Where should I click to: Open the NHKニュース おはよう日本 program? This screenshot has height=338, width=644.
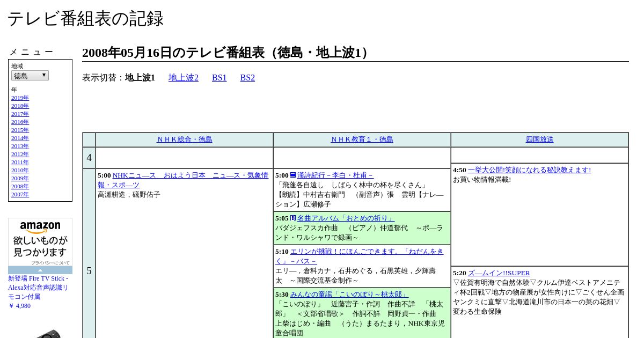[x=183, y=180]
